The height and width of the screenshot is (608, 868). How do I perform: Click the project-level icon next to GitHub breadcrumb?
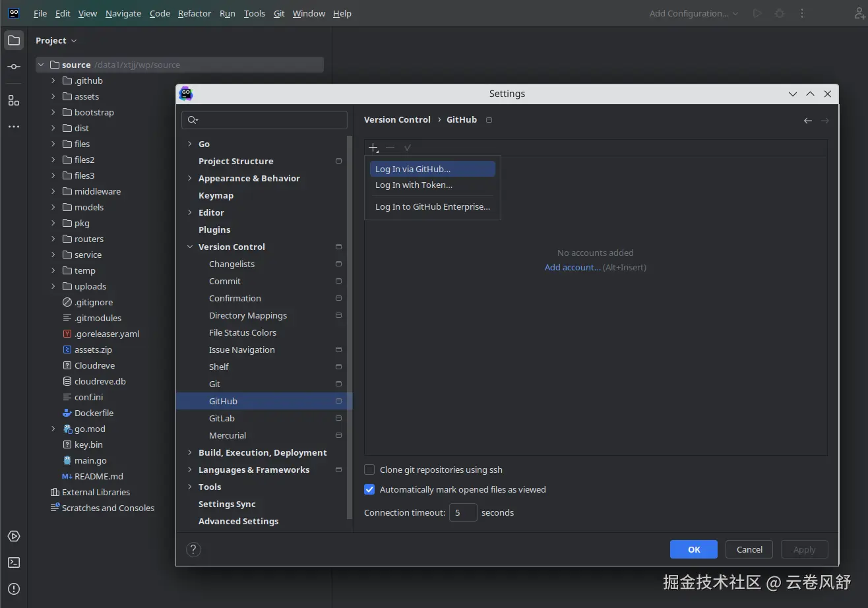point(489,120)
